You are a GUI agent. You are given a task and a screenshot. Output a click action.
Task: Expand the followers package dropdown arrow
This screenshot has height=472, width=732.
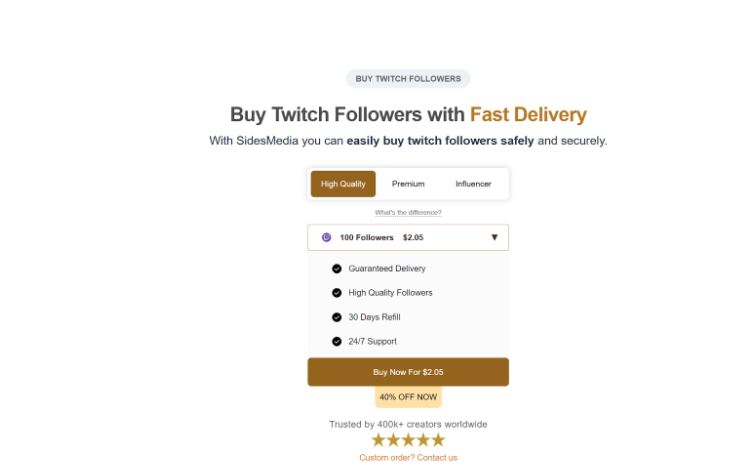click(494, 238)
